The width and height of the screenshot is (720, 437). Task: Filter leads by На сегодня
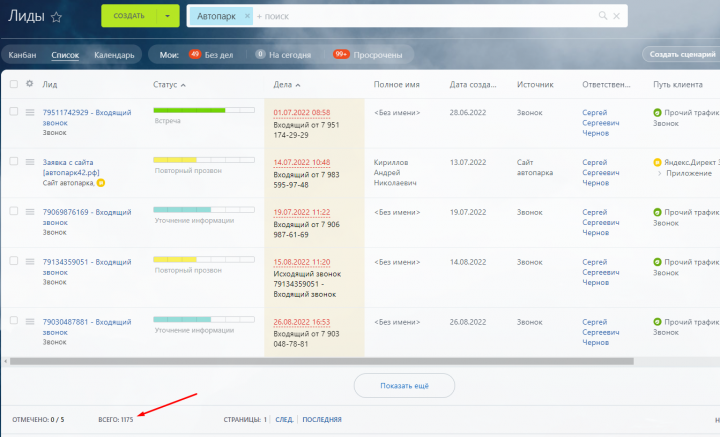(x=290, y=55)
